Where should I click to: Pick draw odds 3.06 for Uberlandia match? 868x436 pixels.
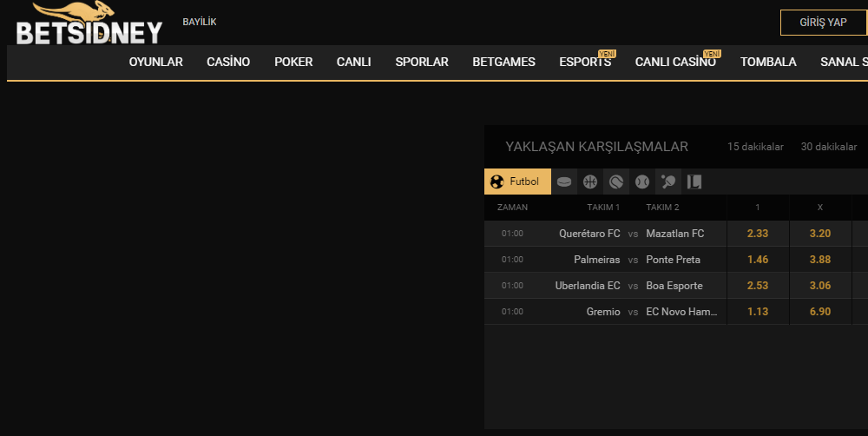(x=820, y=286)
